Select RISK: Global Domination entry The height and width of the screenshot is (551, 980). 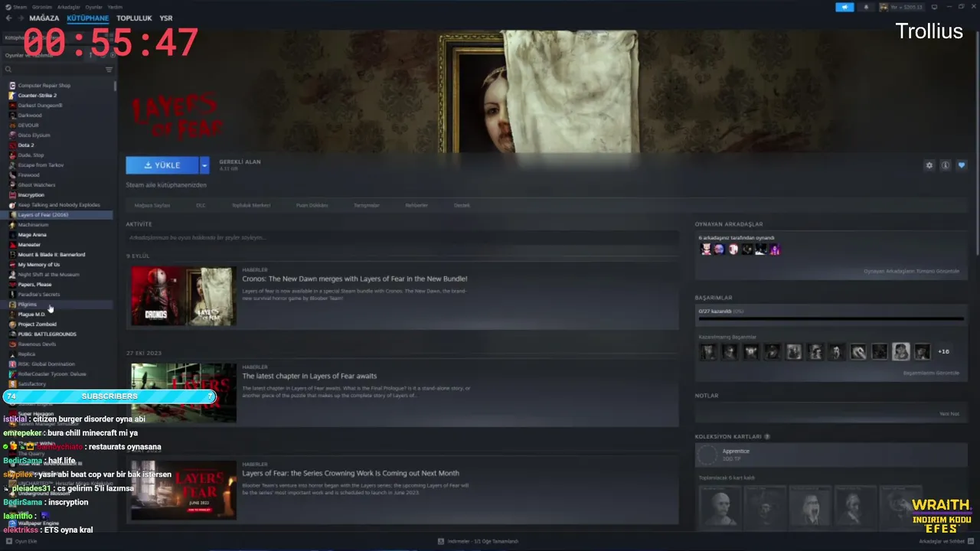(46, 364)
